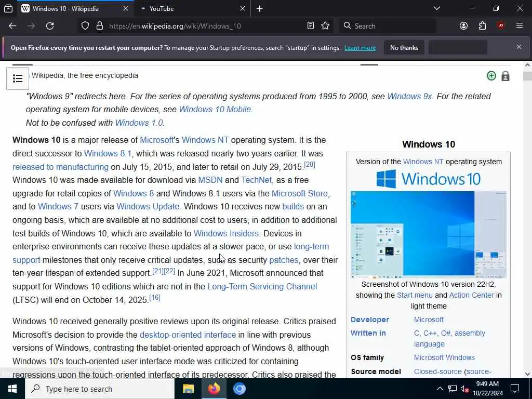Open the Developer infobox label link
532x399 pixels.
(x=370, y=320)
